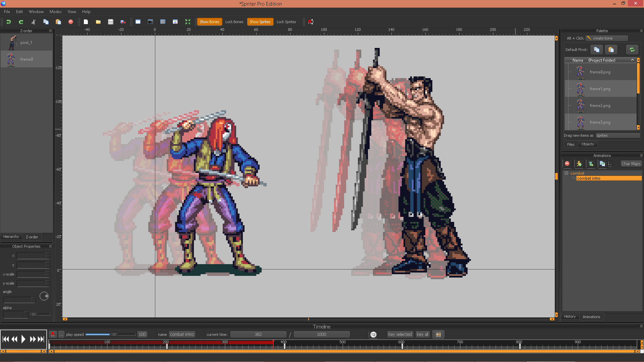Viewport: 644px width, 362px height.
Task: Toggle Show Bones in the toolbar
Action: tap(210, 21)
